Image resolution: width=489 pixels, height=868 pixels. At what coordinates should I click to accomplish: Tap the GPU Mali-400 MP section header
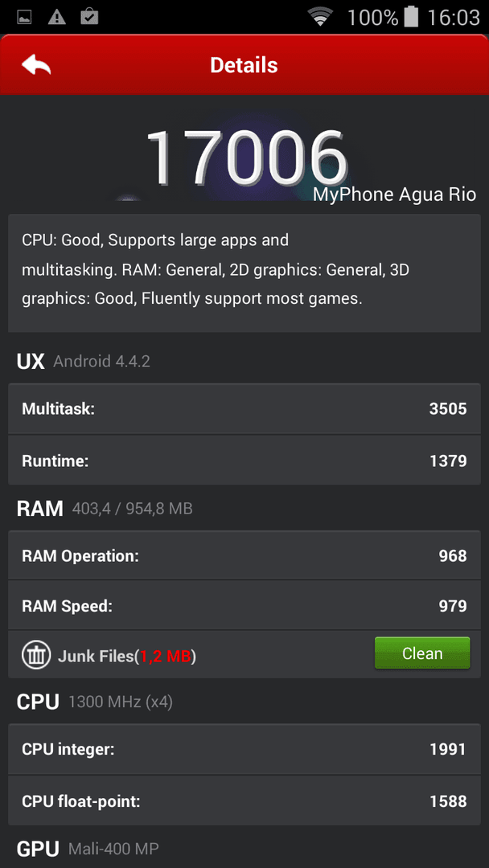(x=88, y=849)
